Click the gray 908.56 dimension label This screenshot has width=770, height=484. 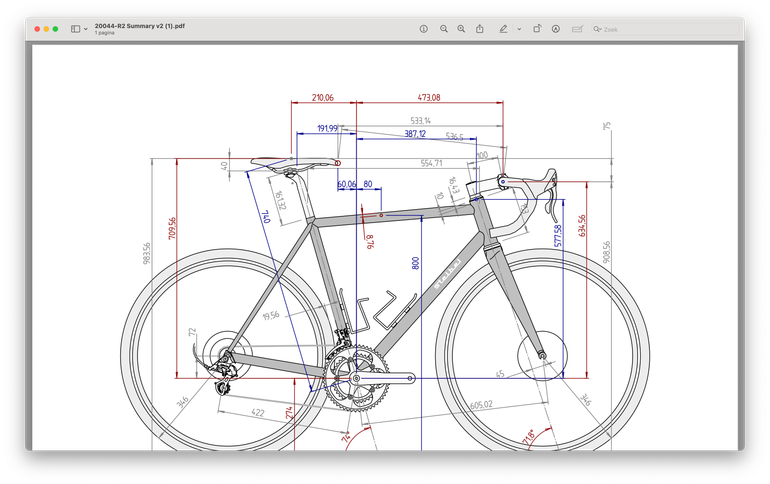coord(606,251)
